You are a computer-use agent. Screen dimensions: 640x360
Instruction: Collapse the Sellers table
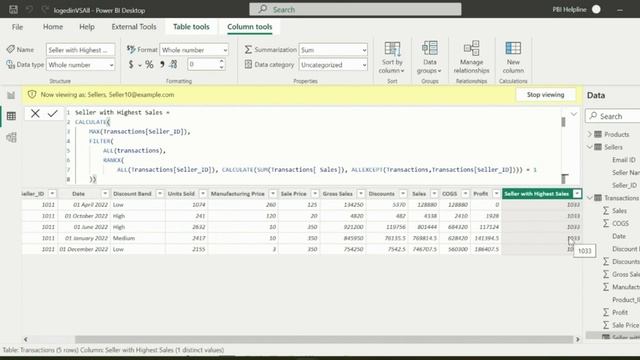(x=589, y=147)
